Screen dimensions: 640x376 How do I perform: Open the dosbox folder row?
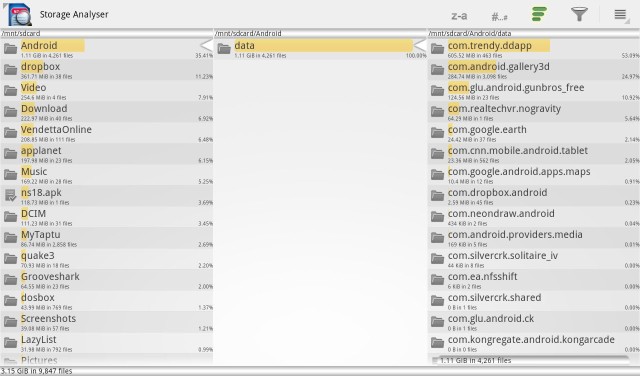coord(107,301)
